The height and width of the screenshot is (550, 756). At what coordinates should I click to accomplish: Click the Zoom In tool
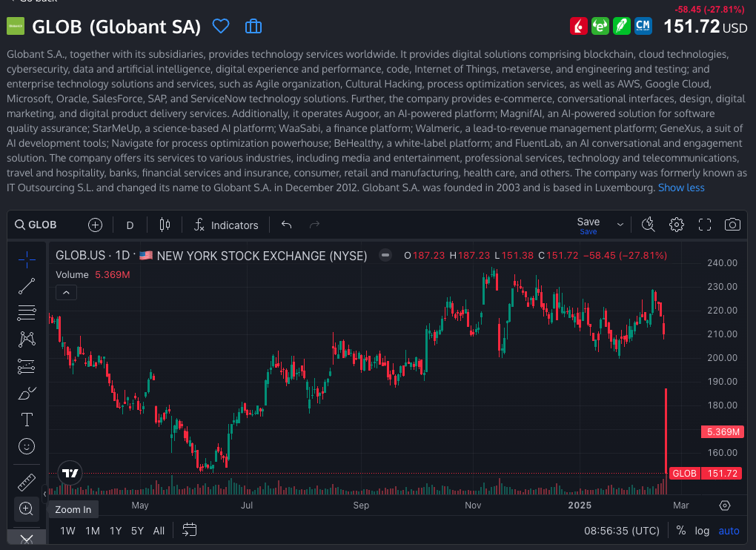coord(27,508)
